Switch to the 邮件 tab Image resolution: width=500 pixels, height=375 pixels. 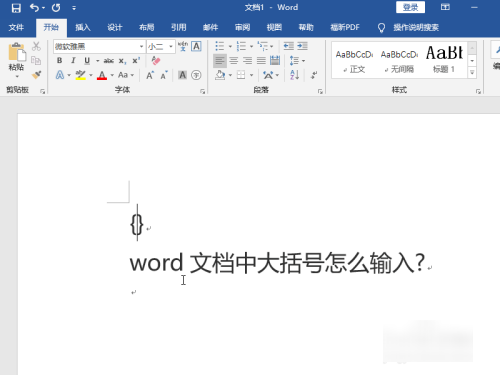click(210, 27)
